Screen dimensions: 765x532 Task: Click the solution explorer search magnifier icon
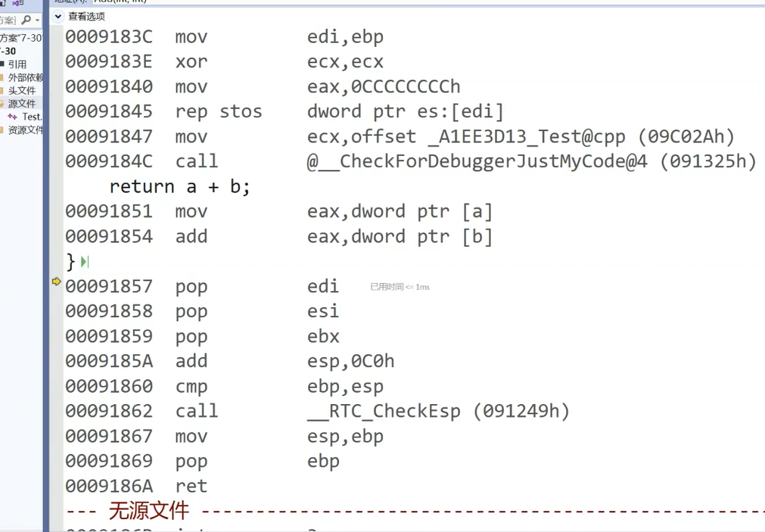click(26, 20)
